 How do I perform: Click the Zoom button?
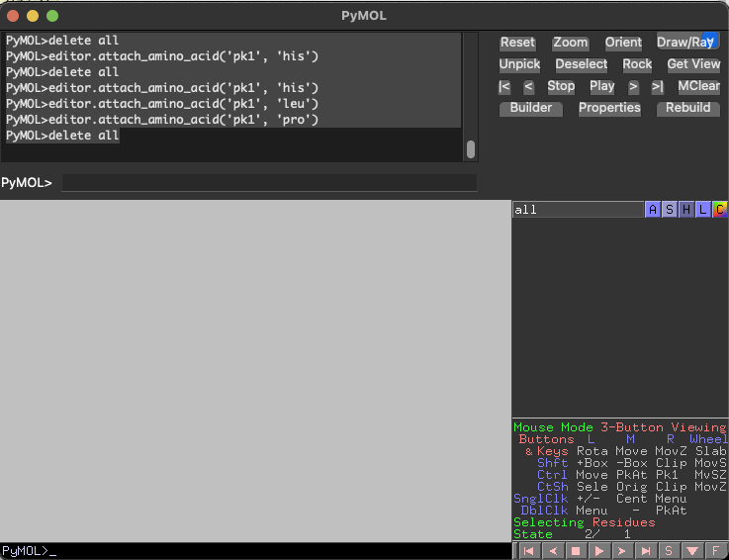click(x=571, y=43)
